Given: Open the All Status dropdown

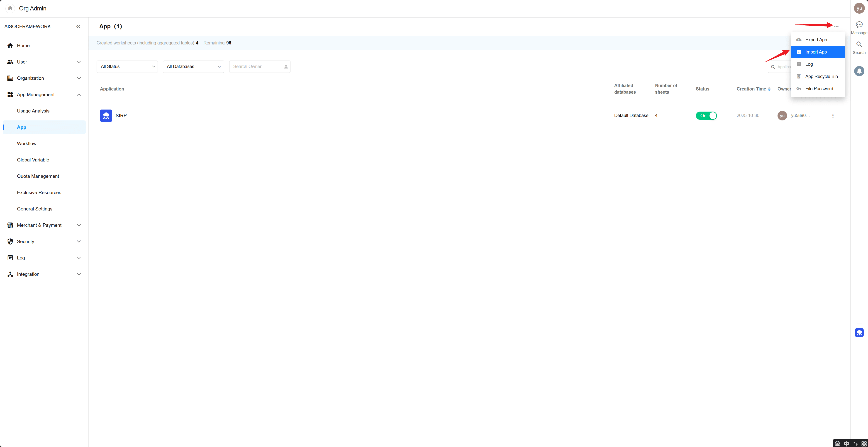Looking at the screenshot, I should point(127,67).
